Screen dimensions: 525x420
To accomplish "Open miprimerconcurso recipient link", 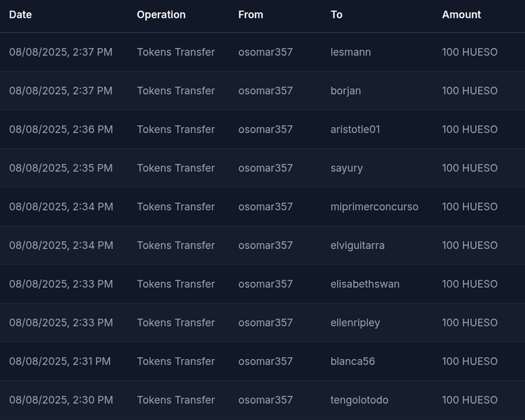I will (x=374, y=207).
